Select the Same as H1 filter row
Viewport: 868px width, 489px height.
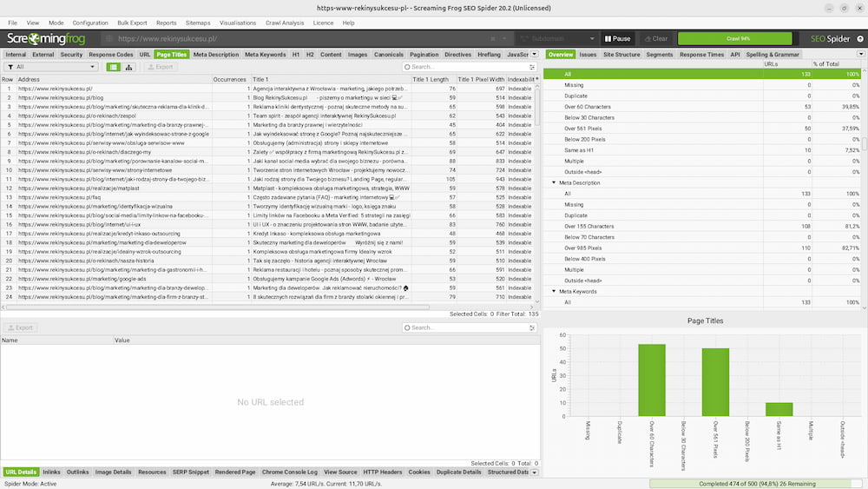[702, 150]
